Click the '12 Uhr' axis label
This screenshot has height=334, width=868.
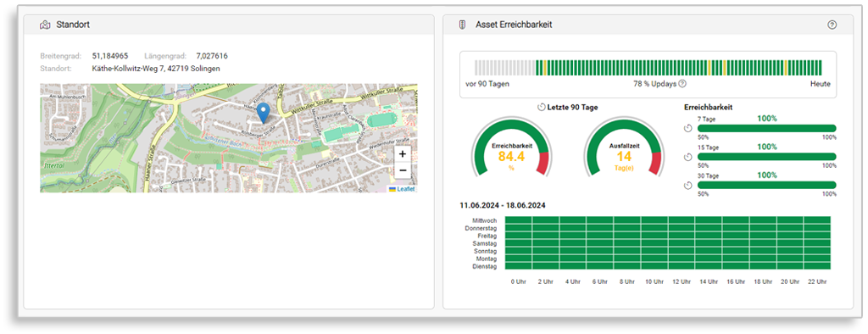tap(681, 282)
